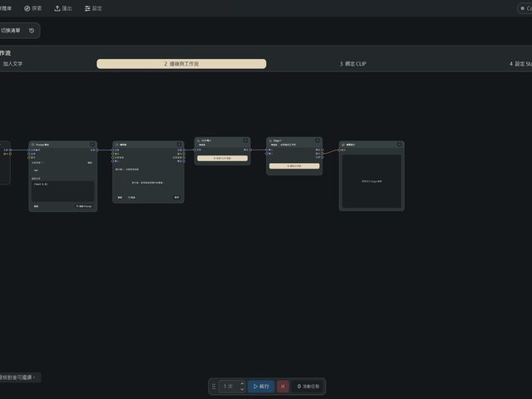Click the image preview node input port
Image resolution: width=532 pixels, height=399 pixels.
339,150
